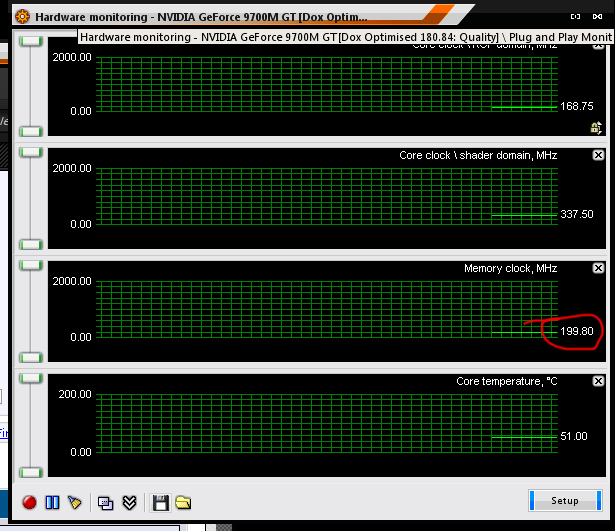
Task: Clear history with the broom icon
Action: (x=75, y=502)
